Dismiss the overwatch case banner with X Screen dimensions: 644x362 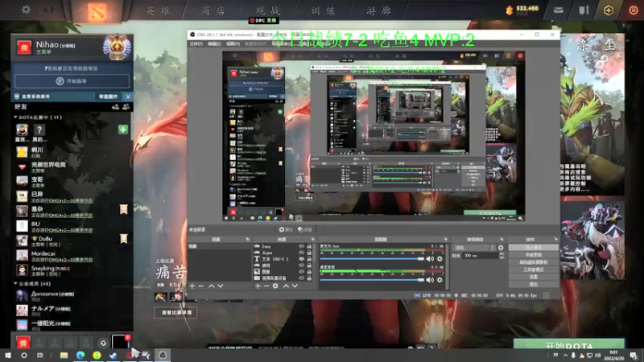[128, 97]
